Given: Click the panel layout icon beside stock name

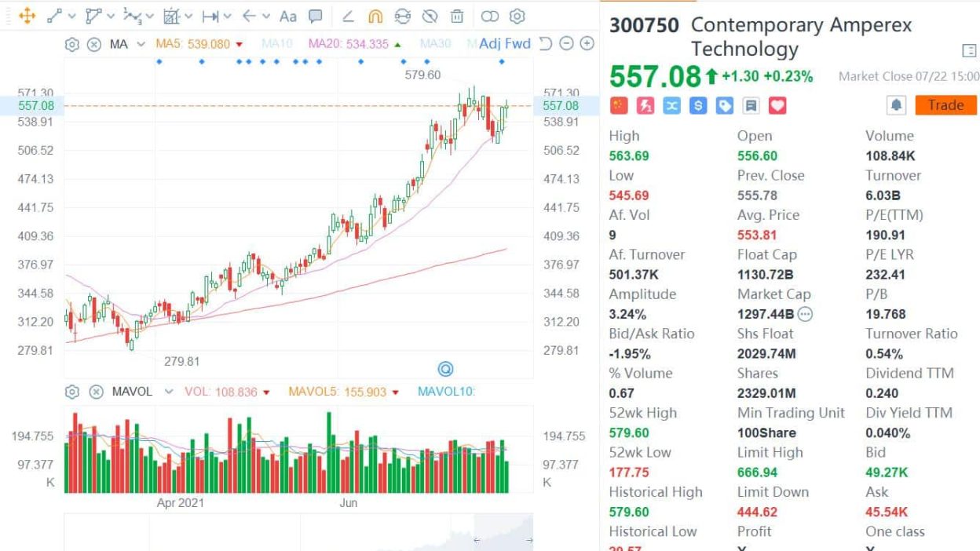Looking at the screenshot, I should click(969, 51).
